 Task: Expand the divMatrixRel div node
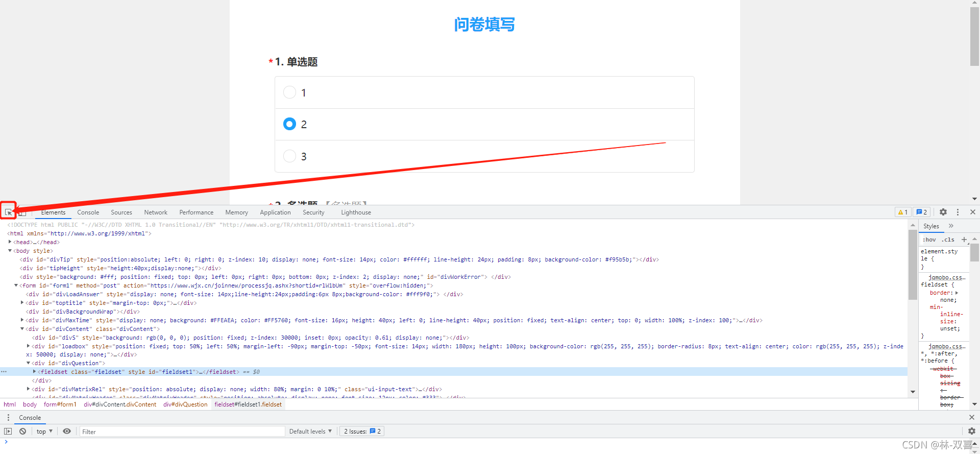(x=28, y=389)
